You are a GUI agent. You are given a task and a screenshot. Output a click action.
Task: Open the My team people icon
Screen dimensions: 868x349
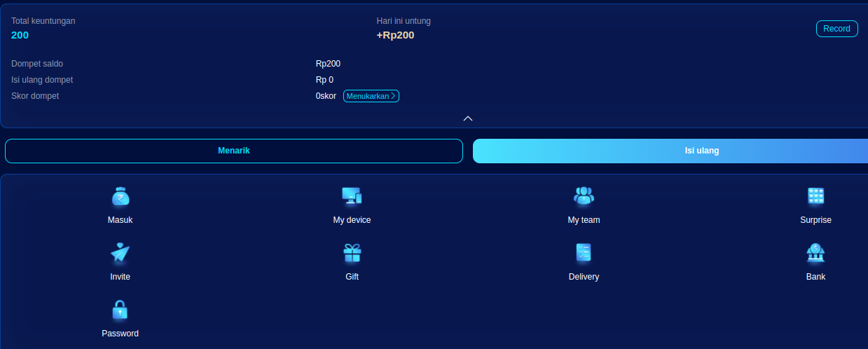click(584, 196)
